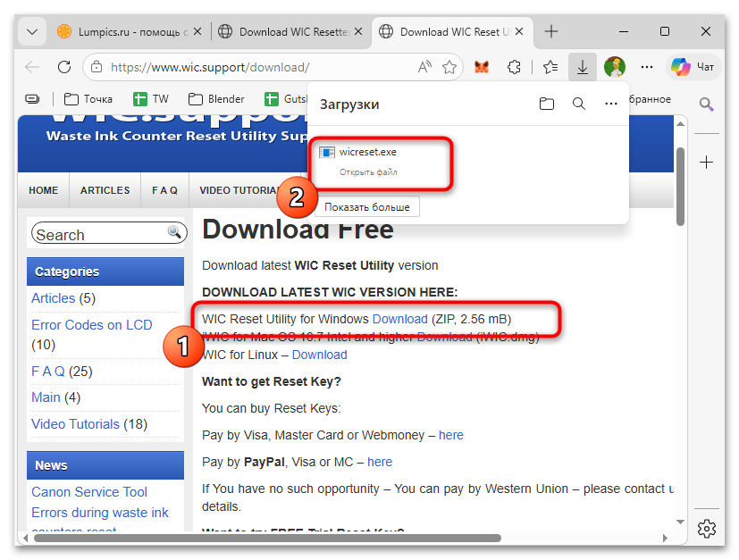The width and height of the screenshot is (739, 560).
Task: Click here link for Visa/Webmoney payment
Action: point(450,435)
